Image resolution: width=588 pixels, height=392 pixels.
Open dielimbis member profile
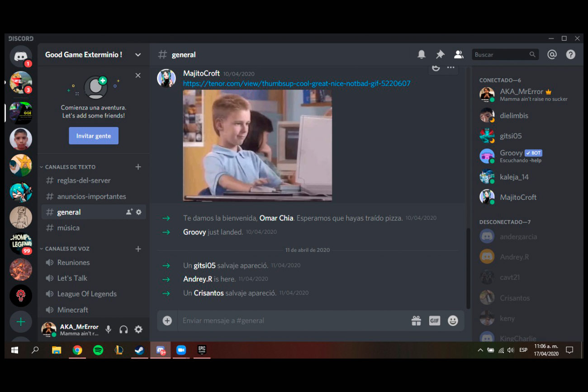(527, 115)
